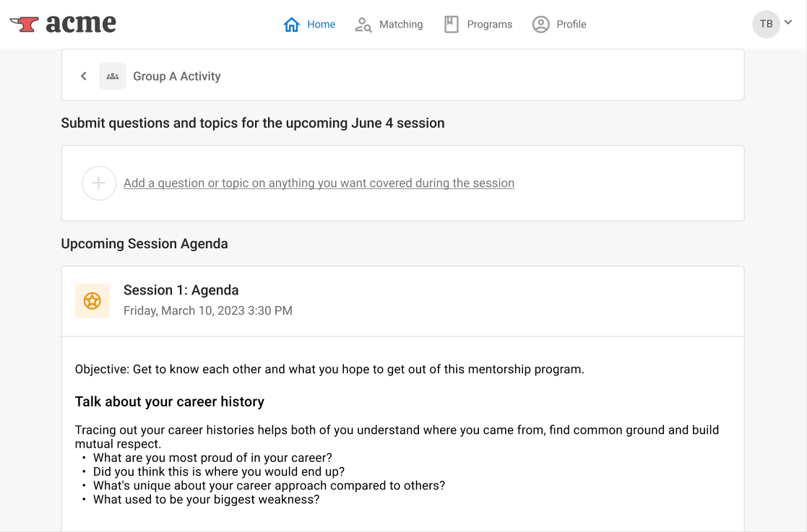Click the Session 1: Agenda title

click(181, 290)
